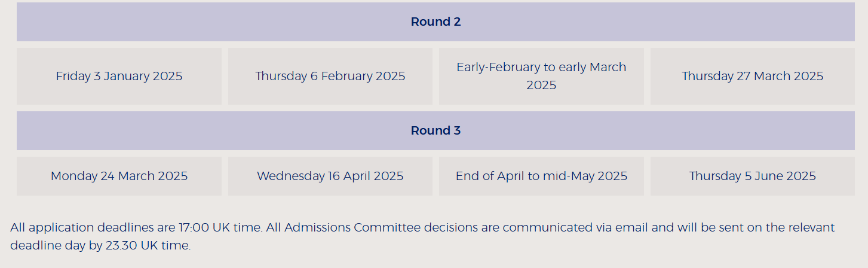Click the Monday 24 March 2025 cell
The height and width of the screenshot is (268, 868).
[x=119, y=176]
